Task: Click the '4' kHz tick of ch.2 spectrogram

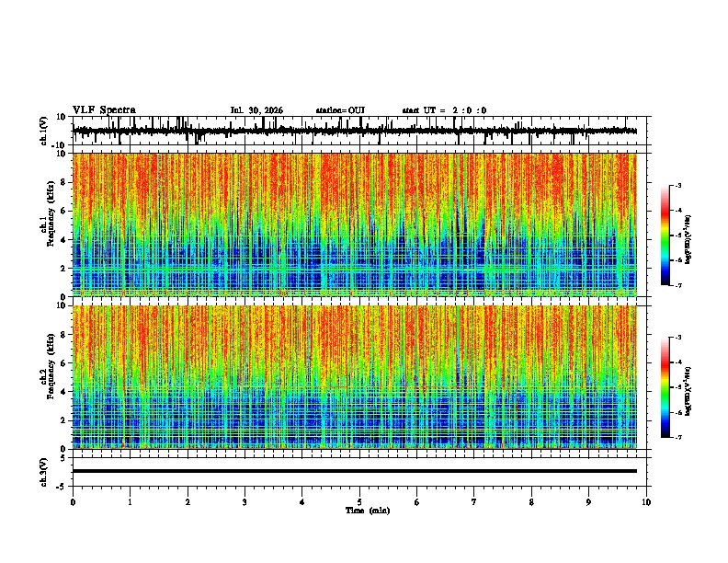Action: point(63,392)
